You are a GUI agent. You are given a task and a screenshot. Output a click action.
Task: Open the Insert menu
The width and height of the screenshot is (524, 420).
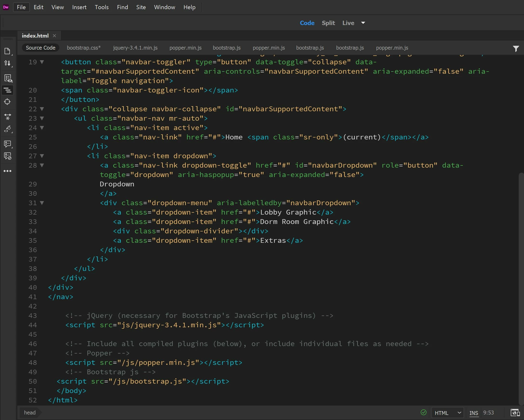coord(79,7)
